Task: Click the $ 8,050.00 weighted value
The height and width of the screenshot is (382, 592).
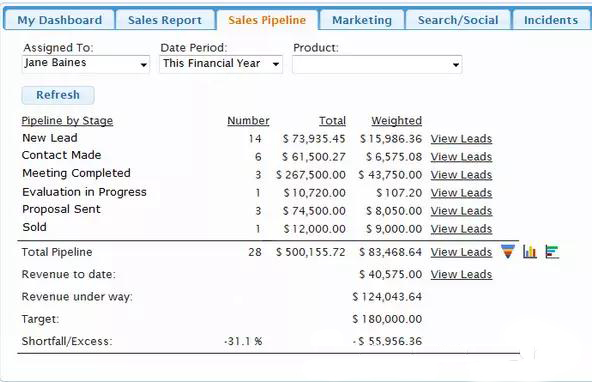Action: point(394,211)
